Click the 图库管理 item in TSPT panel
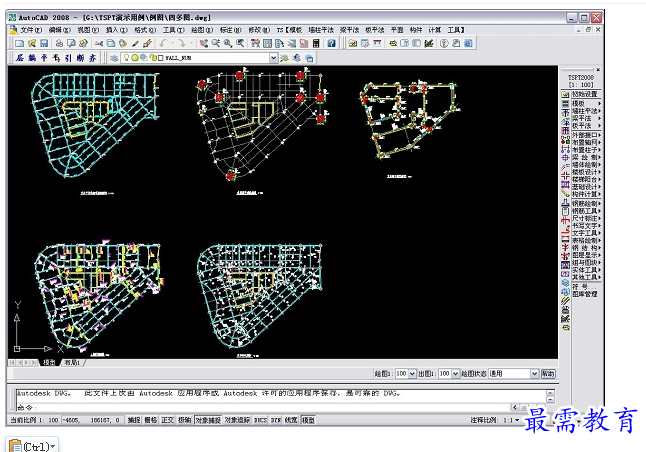The height and width of the screenshot is (452, 646). 582,294
